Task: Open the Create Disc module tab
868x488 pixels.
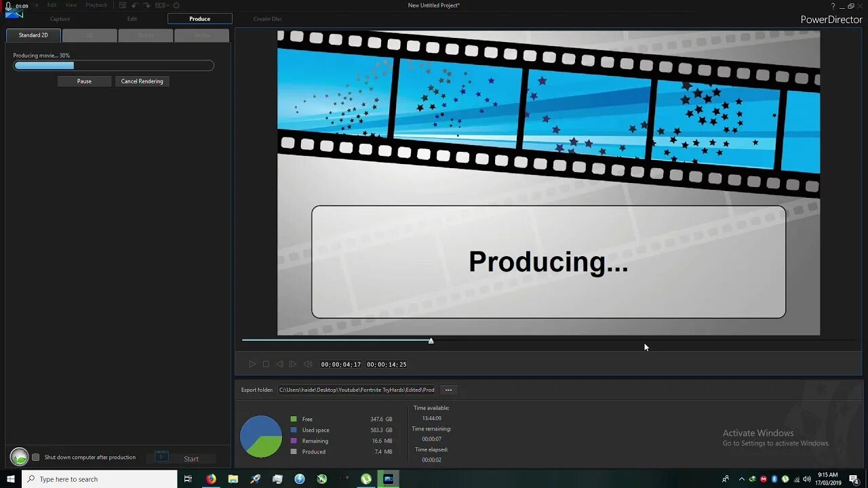Action: coord(268,19)
